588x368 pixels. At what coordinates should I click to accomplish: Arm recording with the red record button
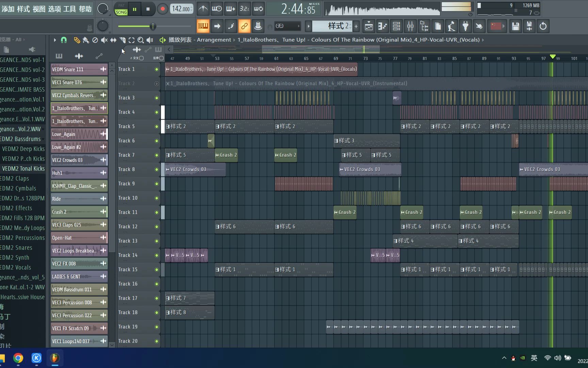(x=162, y=9)
